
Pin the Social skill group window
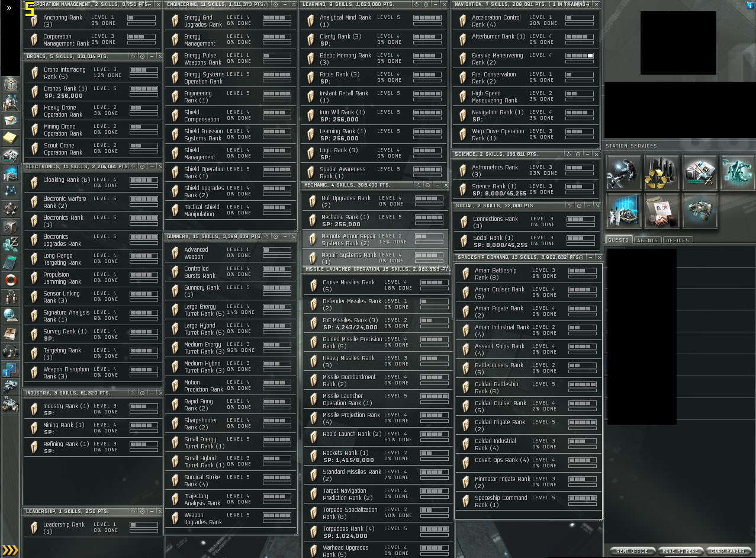pos(578,206)
